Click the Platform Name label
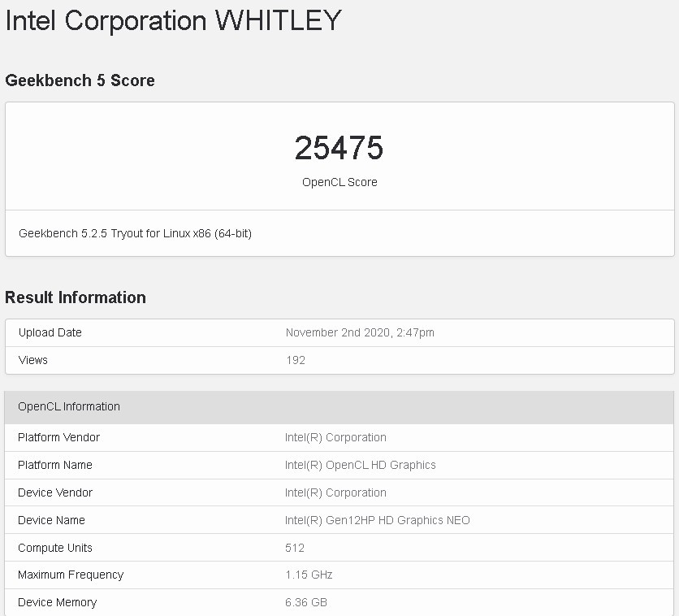 pyautogui.click(x=55, y=465)
